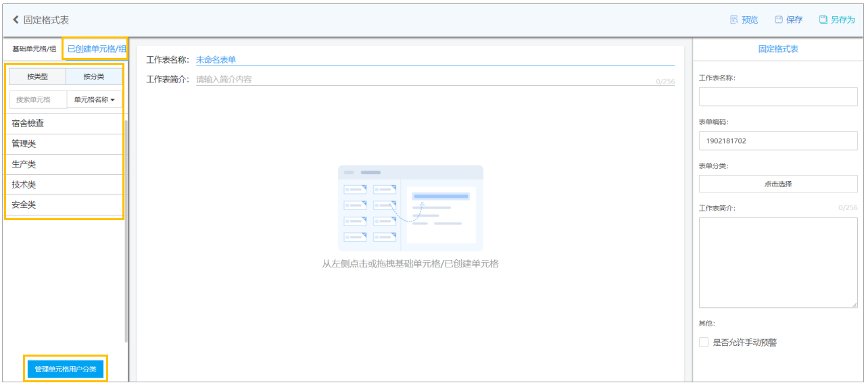Click 管理单元格用户分类 button
This screenshot has width=868, height=387.
click(x=66, y=369)
